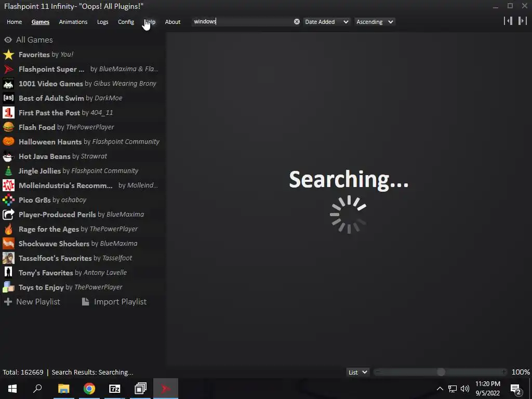The width and height of the screenshot is (532, 399).
Task: Open the Ascending order dropdown
Action: 375,22
